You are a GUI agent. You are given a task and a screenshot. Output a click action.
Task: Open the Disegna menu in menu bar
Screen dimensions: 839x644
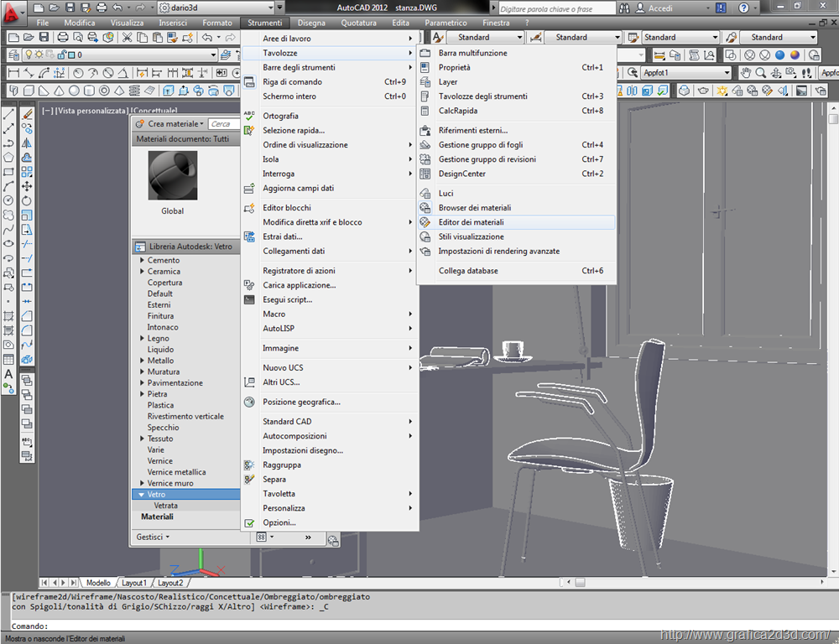click(311, 23)
